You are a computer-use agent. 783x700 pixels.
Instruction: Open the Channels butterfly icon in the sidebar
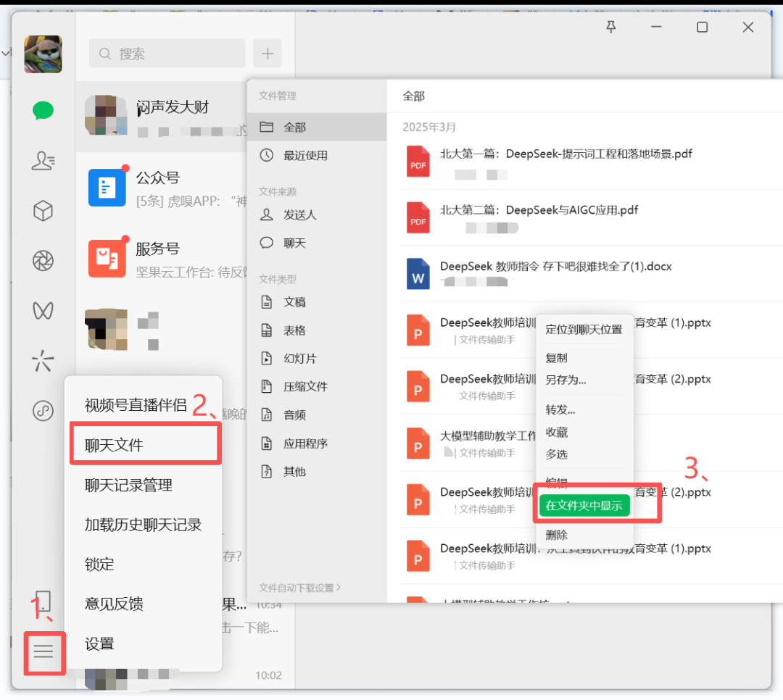click(x=43, y=311)
